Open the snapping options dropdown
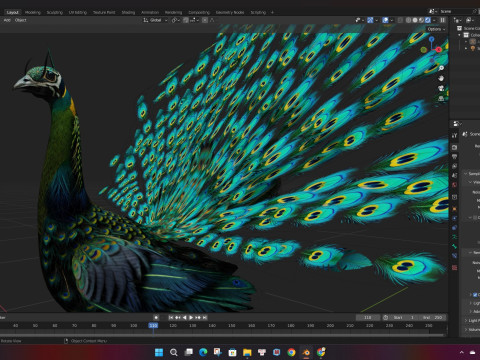Viewport: 480px width, 360px height. [194, 20]
